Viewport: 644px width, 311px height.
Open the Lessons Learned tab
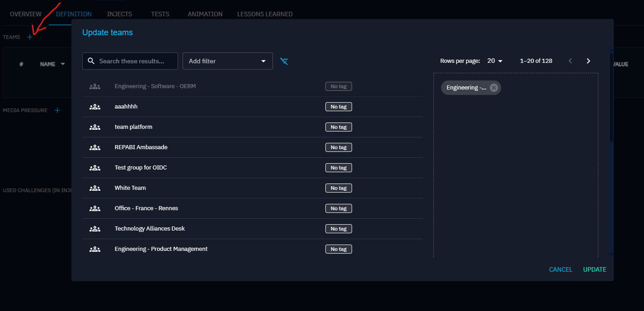[x=265, y=14]
